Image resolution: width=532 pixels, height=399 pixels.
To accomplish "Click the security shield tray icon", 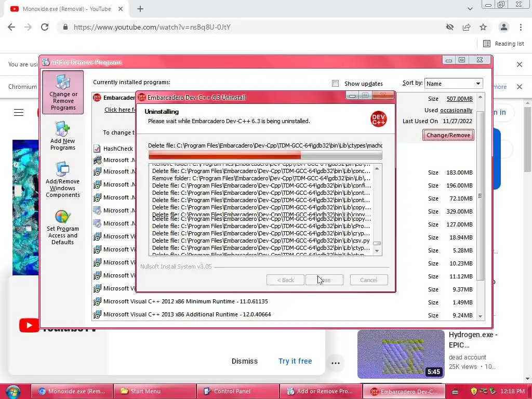I will [x=474, y=391].
